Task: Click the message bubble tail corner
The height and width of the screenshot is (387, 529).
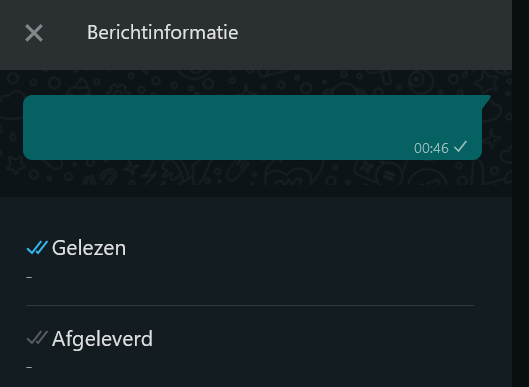Action: click(x=486, y=101)
